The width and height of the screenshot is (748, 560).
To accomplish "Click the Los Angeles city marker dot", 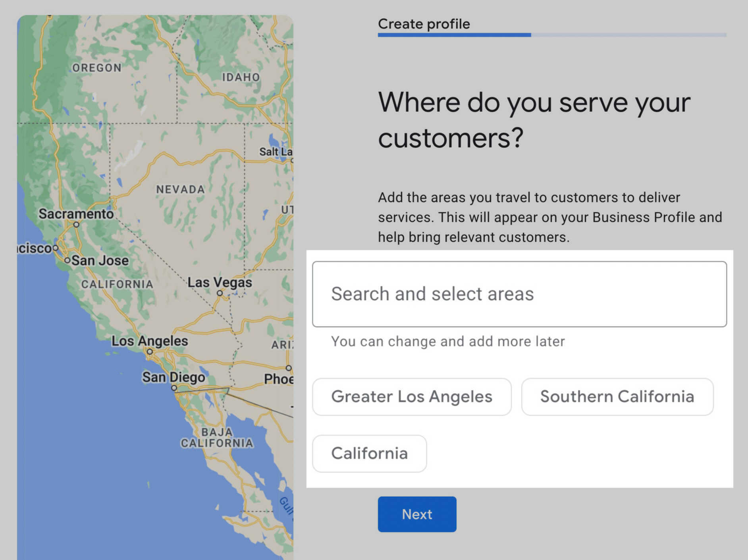I will click(x=150, y=351).
